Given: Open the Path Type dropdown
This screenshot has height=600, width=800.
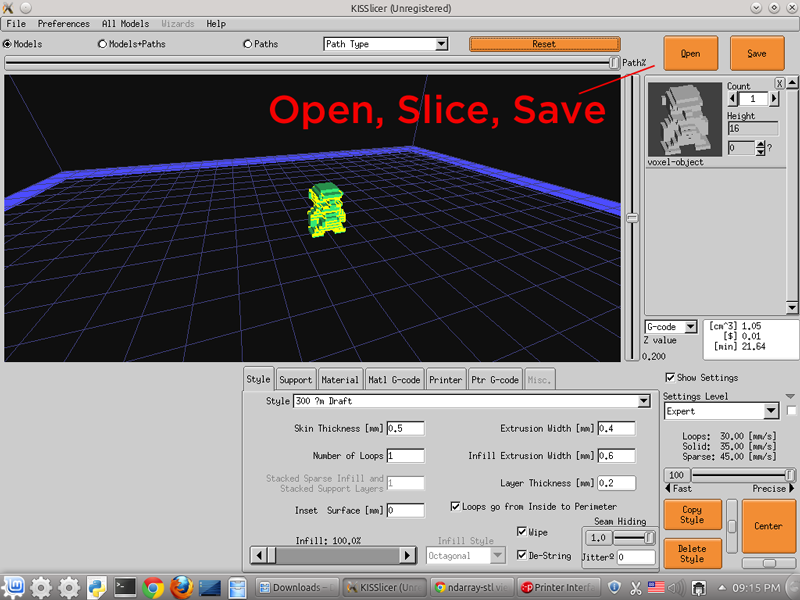Looking at the screenshot, I should (x=386, y=44).
